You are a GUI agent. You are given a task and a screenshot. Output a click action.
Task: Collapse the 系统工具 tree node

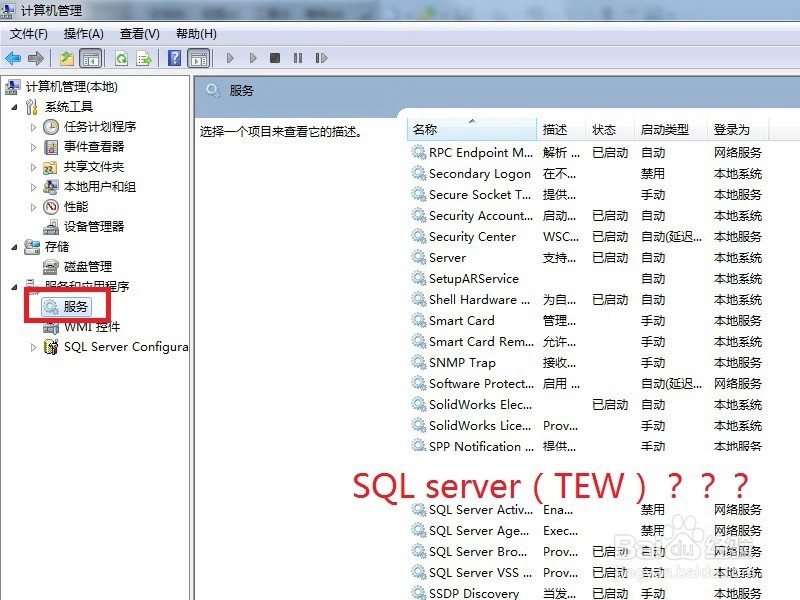tap(14, 107)
